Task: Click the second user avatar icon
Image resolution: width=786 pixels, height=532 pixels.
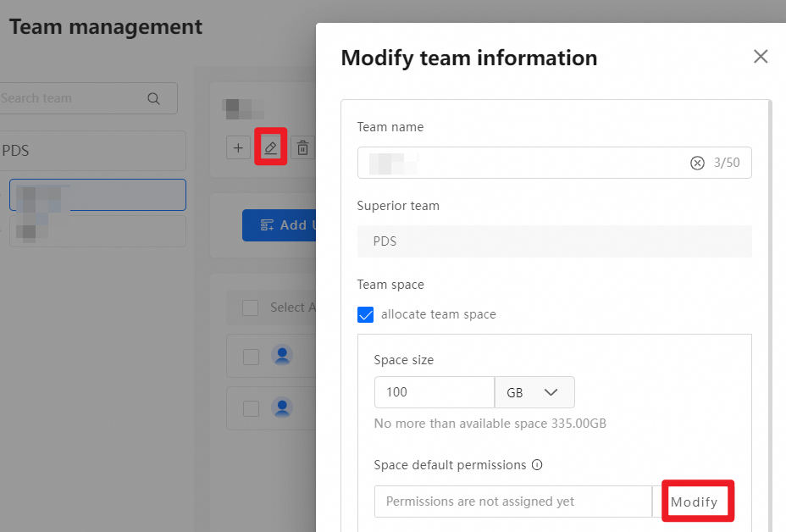Action: 282,408
